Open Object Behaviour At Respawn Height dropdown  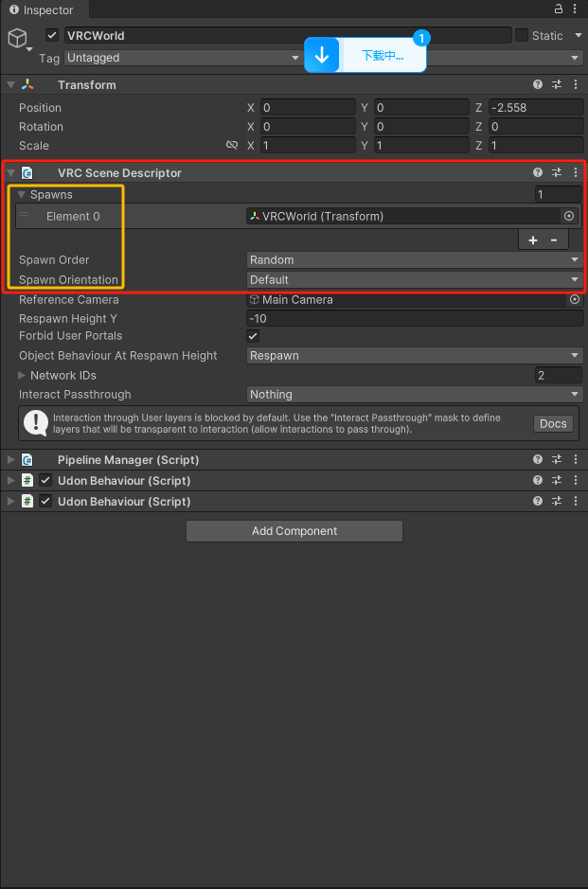(415, 355)
